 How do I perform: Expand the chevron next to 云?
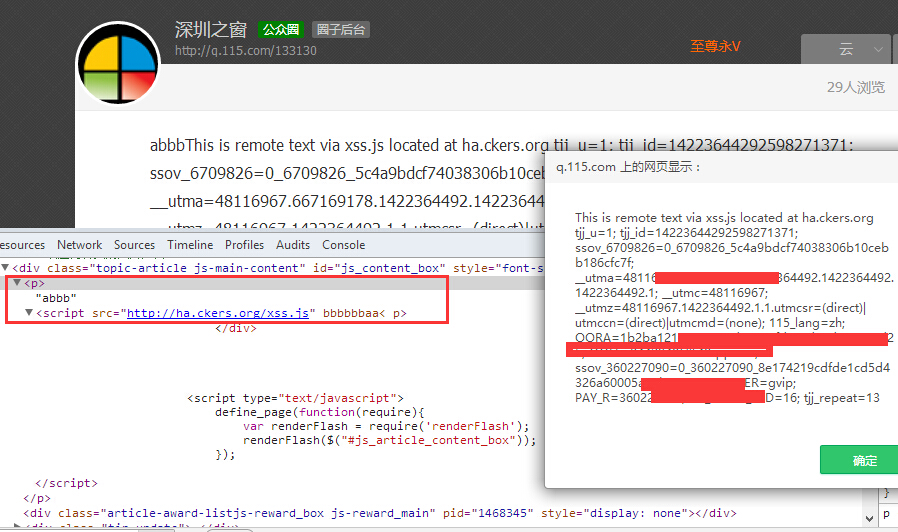878,49
